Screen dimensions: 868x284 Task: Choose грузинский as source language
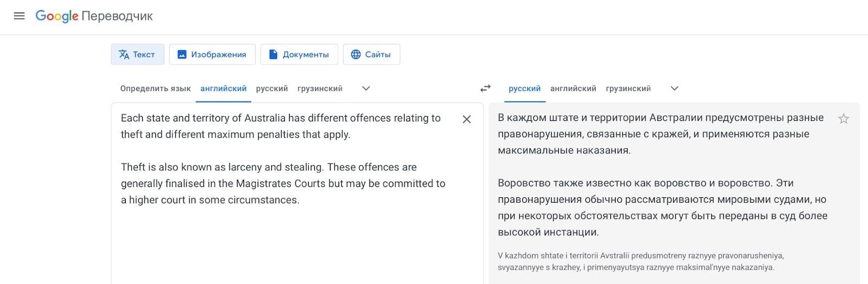point(320,88)
